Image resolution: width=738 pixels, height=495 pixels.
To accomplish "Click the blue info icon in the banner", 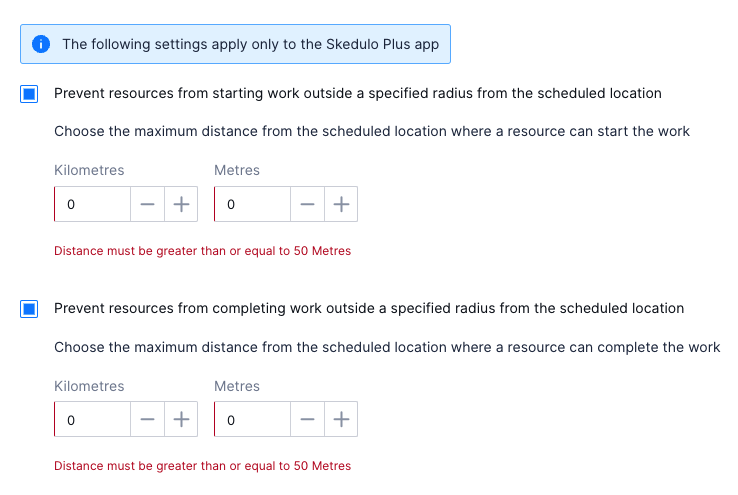I will 40,44.
